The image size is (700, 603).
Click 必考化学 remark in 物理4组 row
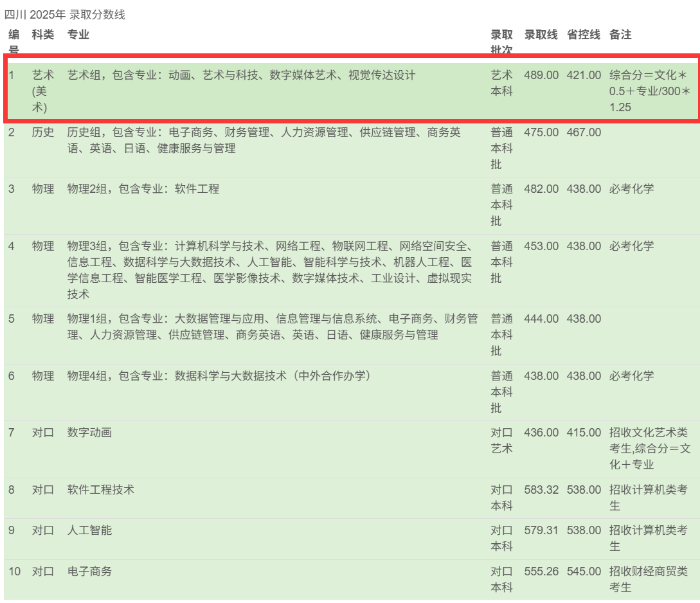tap(632, 376)
